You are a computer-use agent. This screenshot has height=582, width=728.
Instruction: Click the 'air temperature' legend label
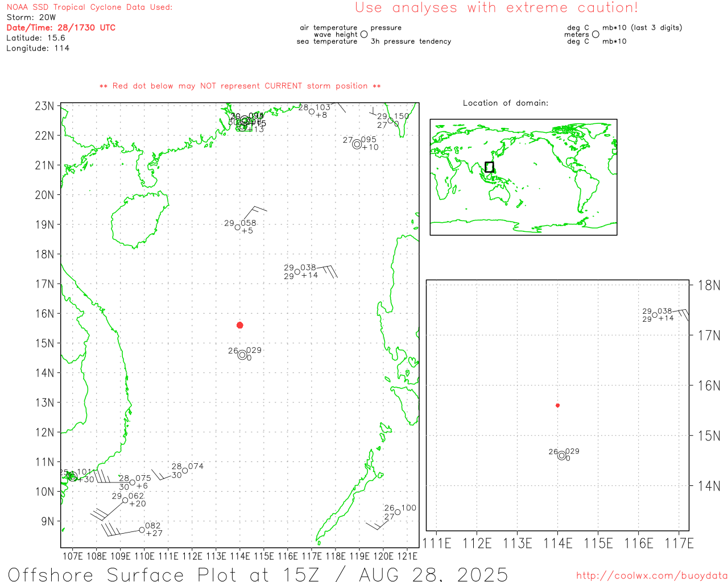click(x=329, y=27)
